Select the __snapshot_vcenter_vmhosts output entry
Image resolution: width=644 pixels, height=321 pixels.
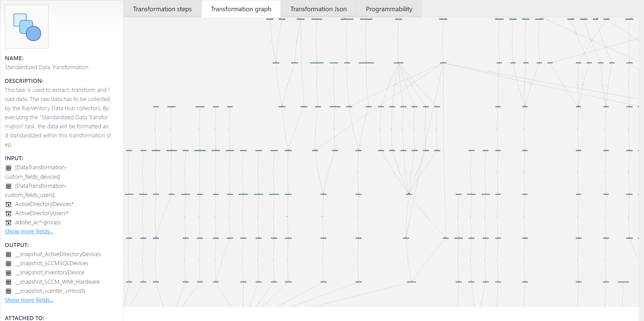[x=50, y=291]
